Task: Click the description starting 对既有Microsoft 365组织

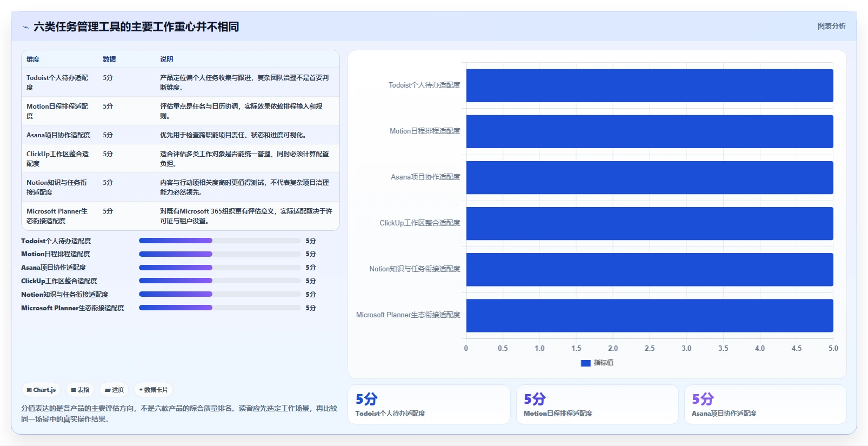Action: tap(246, 216)
